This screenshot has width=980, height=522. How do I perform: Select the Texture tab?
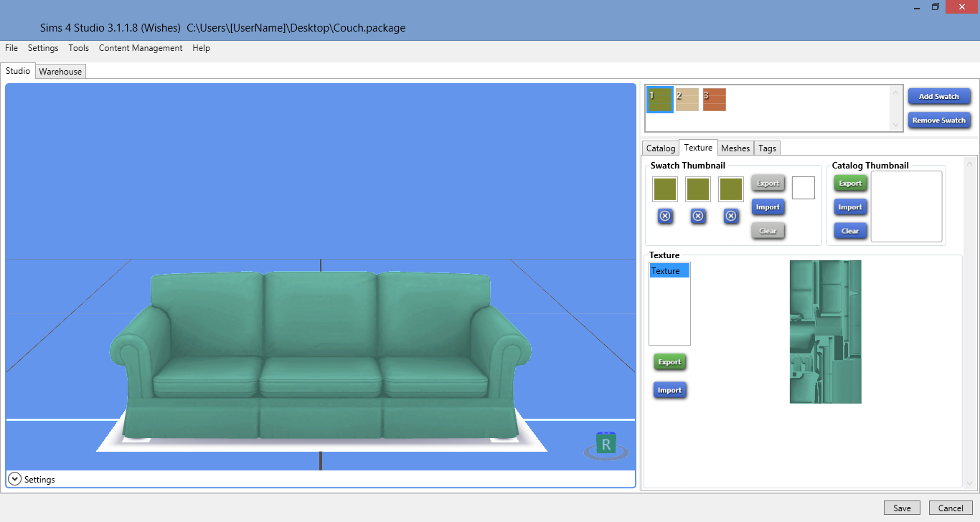tap(698, 148)
